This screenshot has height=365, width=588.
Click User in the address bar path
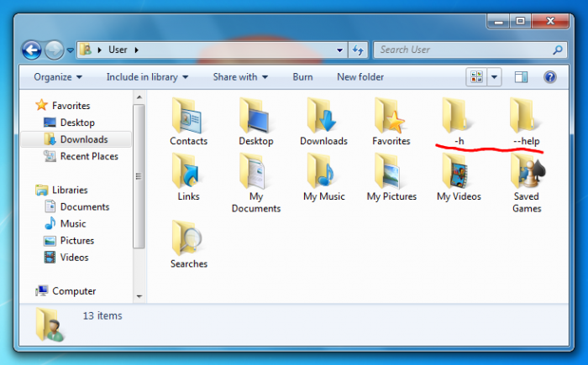point(118,50)
